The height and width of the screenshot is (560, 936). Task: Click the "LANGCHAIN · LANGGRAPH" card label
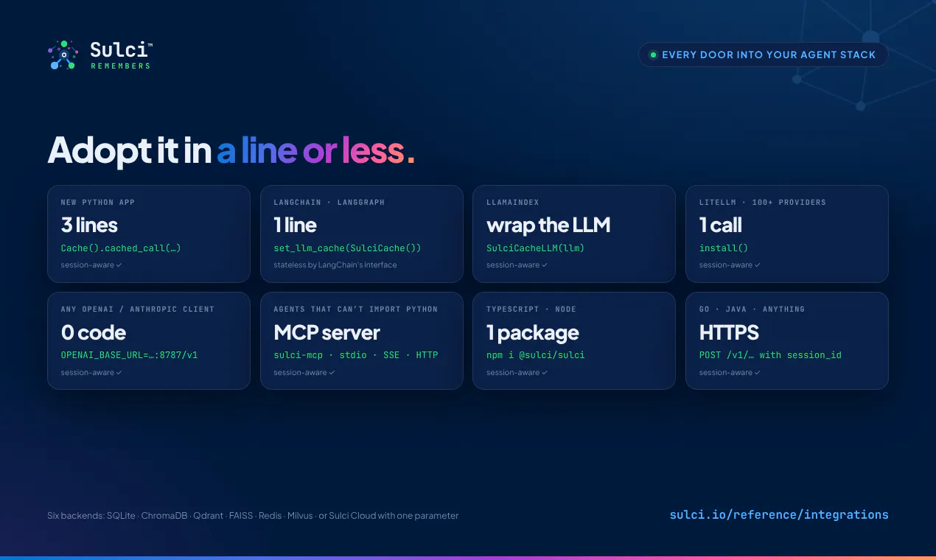coord(329,202)
